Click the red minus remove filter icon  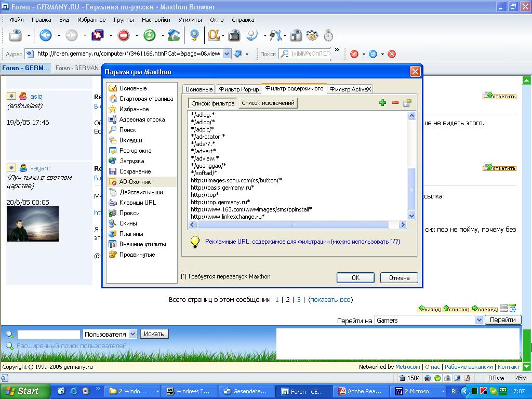[x=395, y=102]
